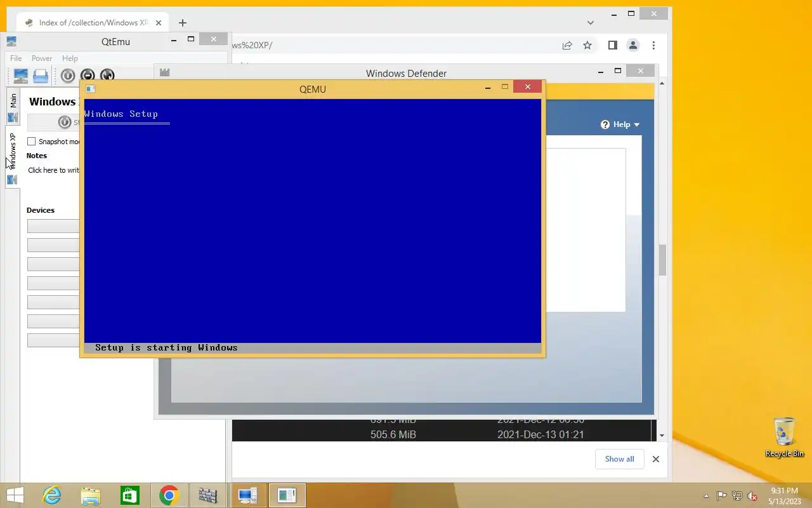The height and width of the screenshot is (508, 812).
Task: Close the Chrome downloads bar with X
Action: tap(656, 459)
